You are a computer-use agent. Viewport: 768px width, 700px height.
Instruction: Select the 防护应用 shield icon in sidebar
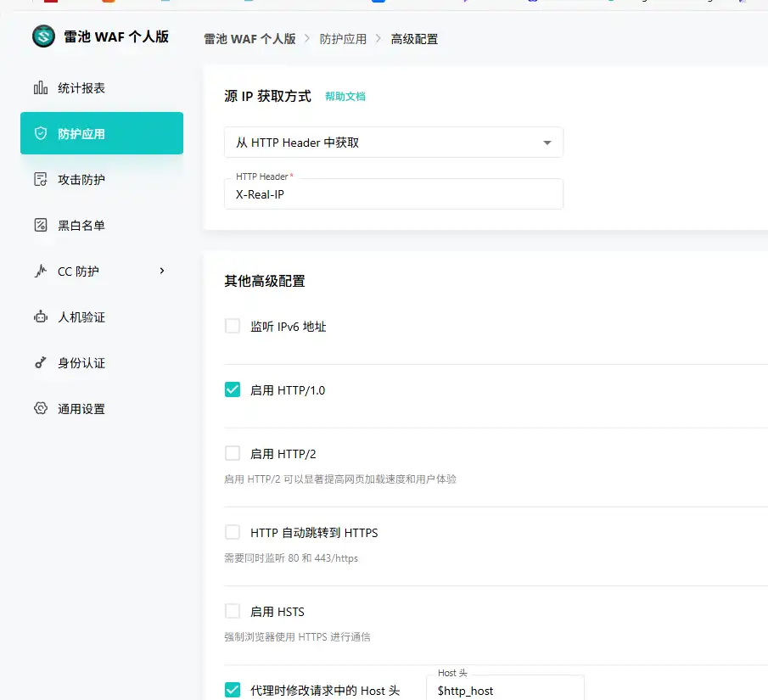pos(40,133)
